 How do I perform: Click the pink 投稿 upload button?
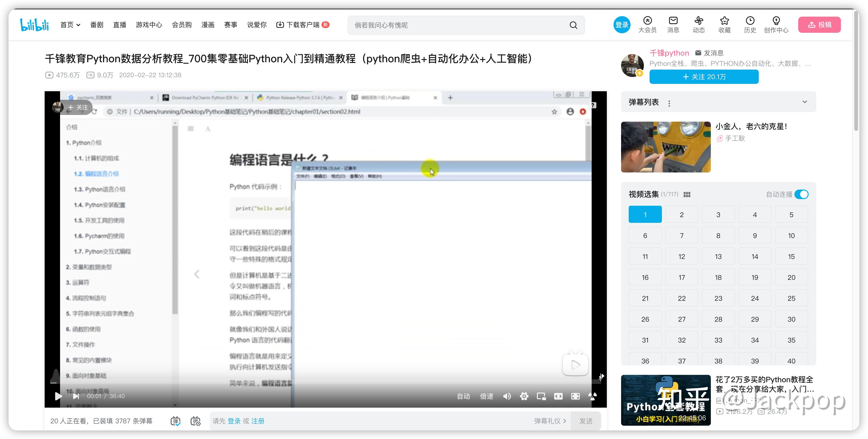point(819,25)
